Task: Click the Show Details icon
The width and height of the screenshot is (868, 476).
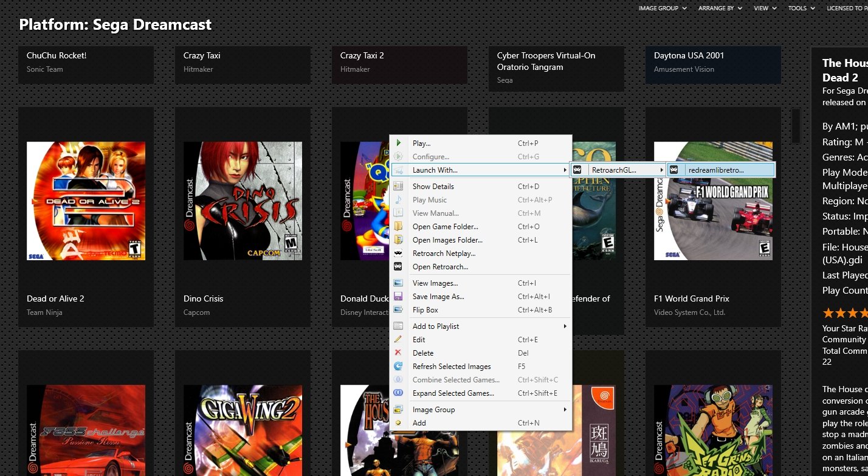Action: [x=398, y=186]
